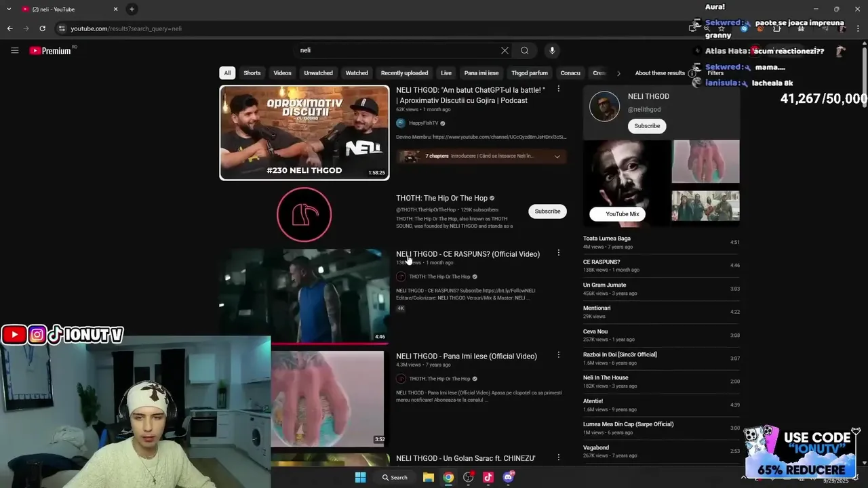Image resolution: width=868 pixels, height=488 pixels.
Task: Open Windows taskbar Search box
Action: pyautogui.click(x=394, y=477)
